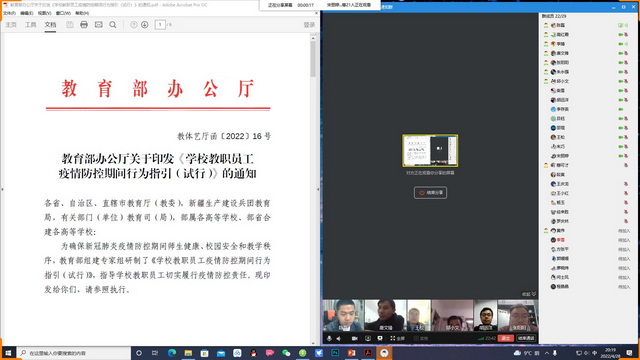Open the 文件 menu in Acrobat

pos(9,13)
